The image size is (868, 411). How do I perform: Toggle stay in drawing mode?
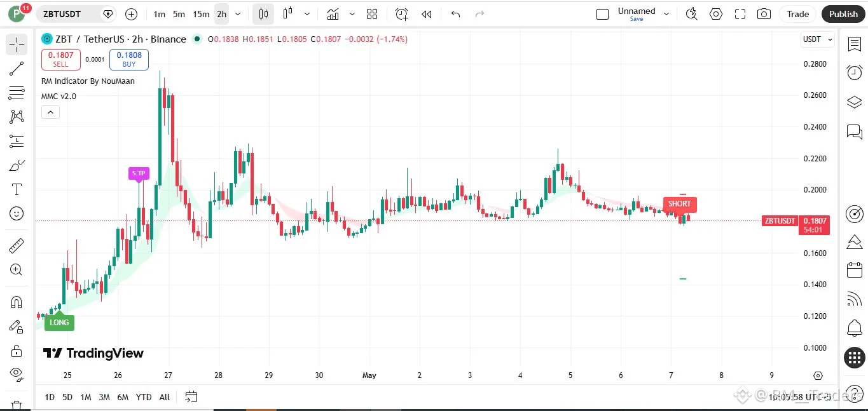17,327
